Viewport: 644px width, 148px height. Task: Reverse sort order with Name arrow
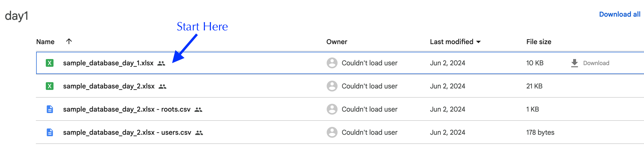[x=69, y=41]
